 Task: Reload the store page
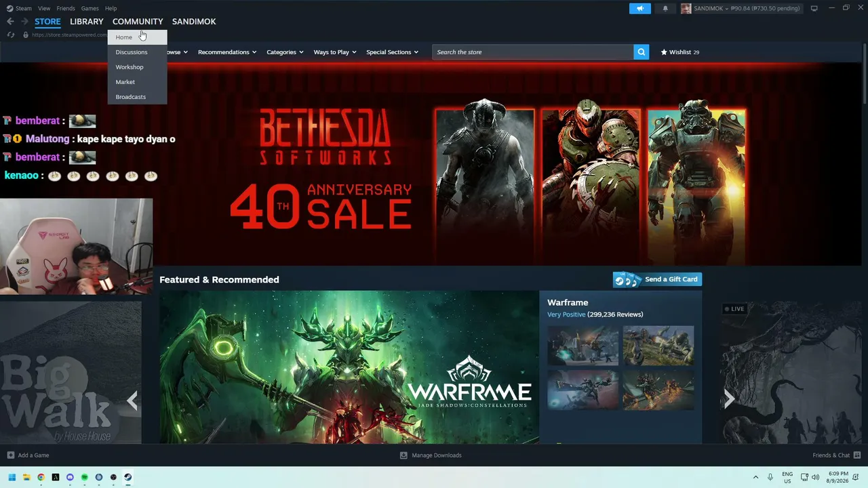click(10, 35)
